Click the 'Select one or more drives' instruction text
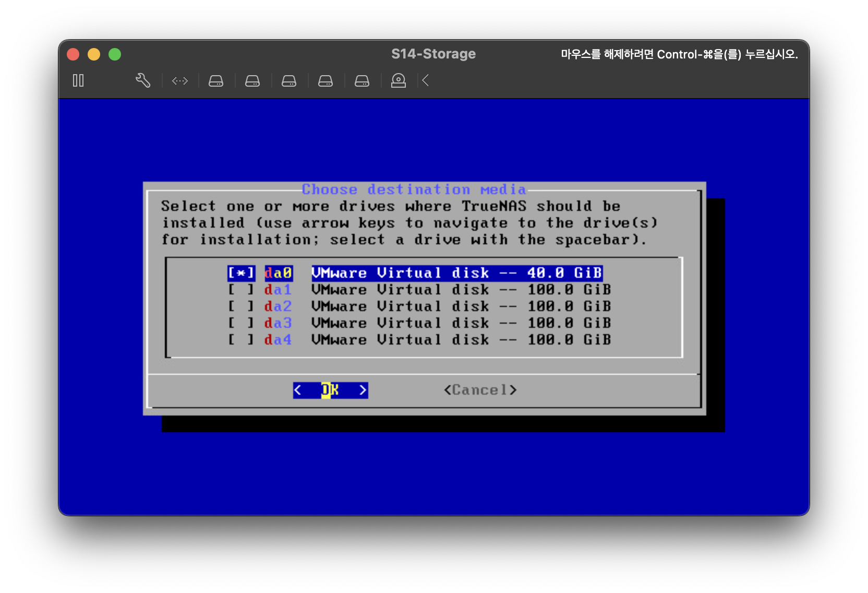868x593 pixels. click(409, 223)
